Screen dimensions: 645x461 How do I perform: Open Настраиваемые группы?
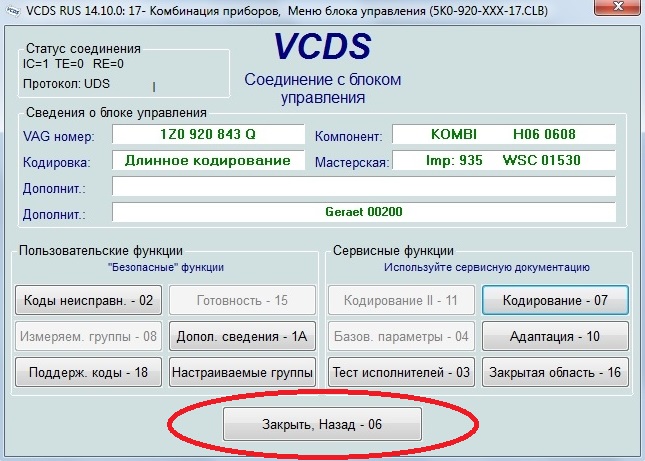[x=242, y=372]
